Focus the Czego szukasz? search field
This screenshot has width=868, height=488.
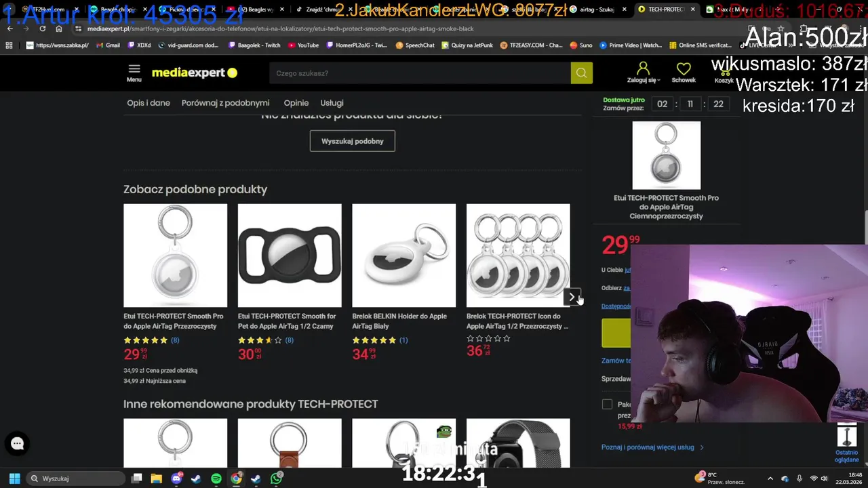[420, 73]
